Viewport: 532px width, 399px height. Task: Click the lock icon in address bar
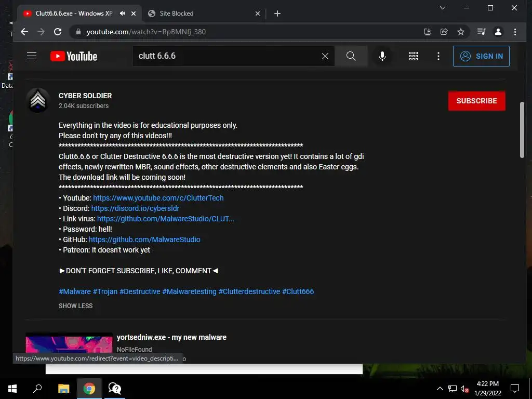pyautogui.click(x=79, y=32)
